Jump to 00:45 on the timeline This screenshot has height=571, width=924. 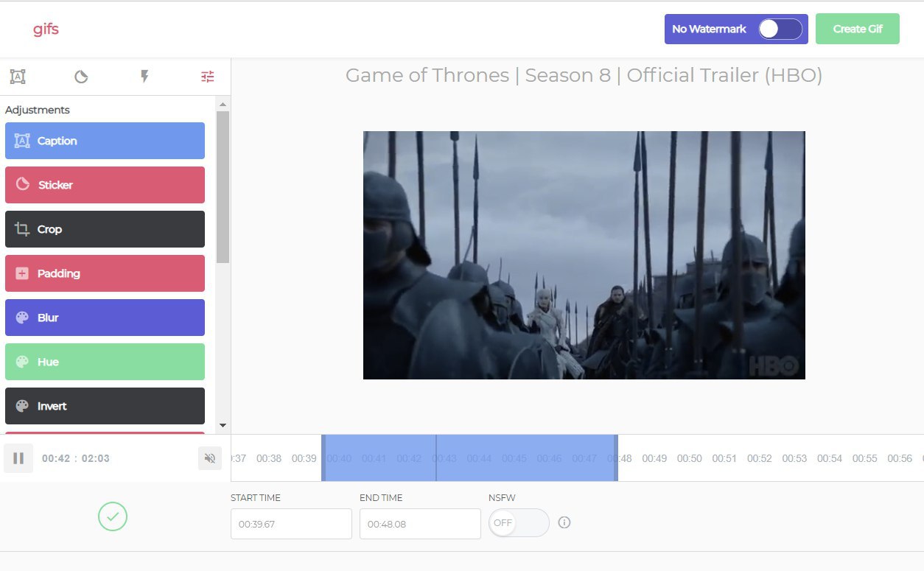[x=514, y=458]
